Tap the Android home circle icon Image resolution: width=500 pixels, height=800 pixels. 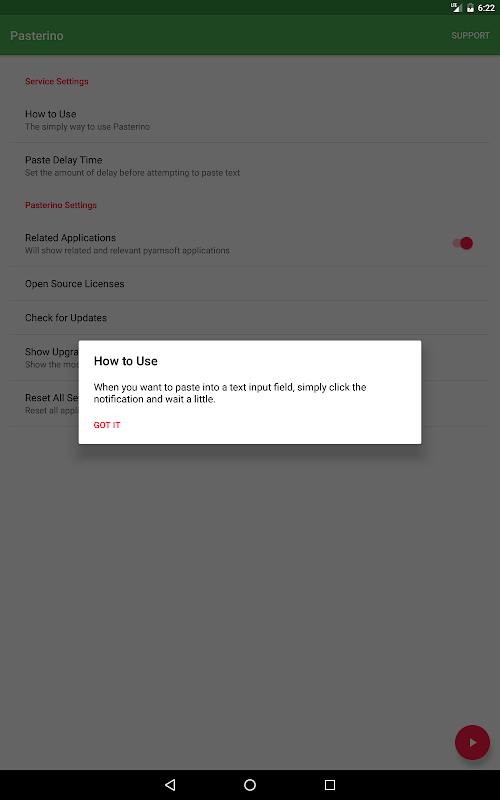click(x=250, y=785)
